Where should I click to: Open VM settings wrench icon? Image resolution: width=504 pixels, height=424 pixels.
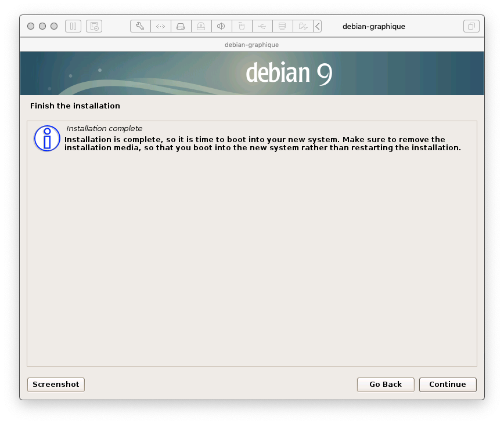click(140, 26)
